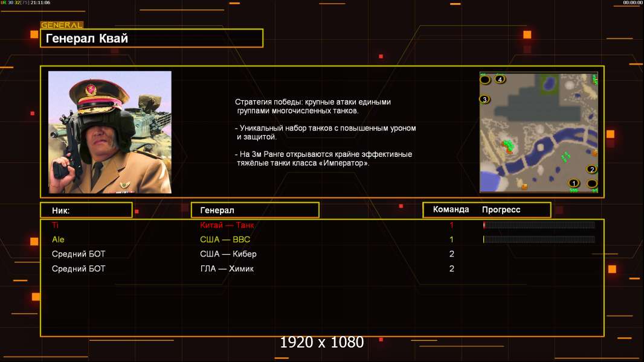Click the GENERAL label tag
Image resolution: width=644 pixels, height=362 pixels.
point(62,25)
